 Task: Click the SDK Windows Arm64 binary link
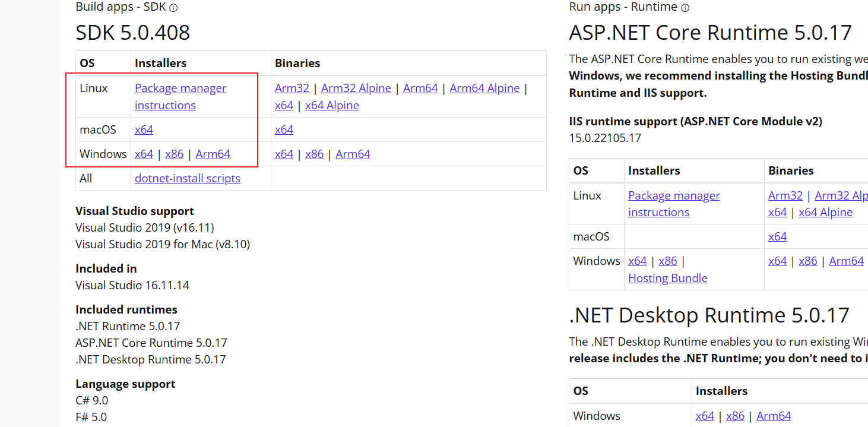coord(353,154)
